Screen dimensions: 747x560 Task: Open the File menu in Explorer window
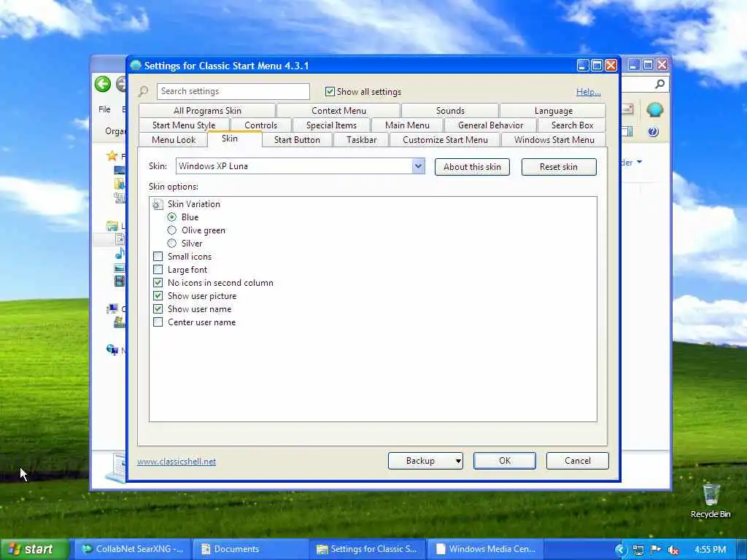click(104, 109)
